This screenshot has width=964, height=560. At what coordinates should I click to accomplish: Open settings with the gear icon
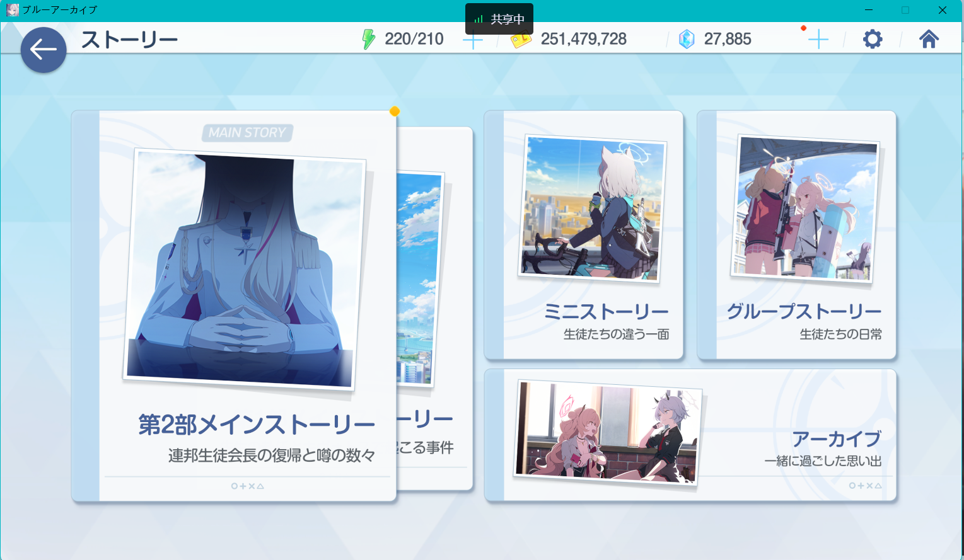pyautogui.click(x=873, y=40)
